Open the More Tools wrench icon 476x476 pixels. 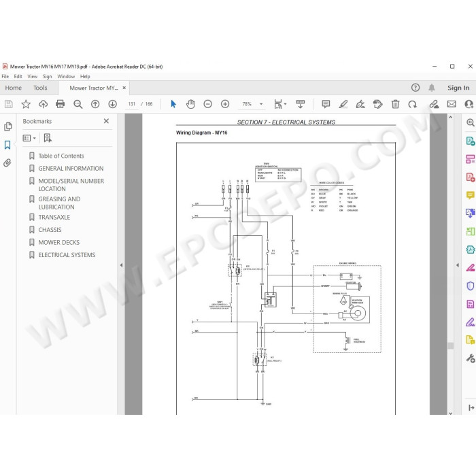(471, 358)
